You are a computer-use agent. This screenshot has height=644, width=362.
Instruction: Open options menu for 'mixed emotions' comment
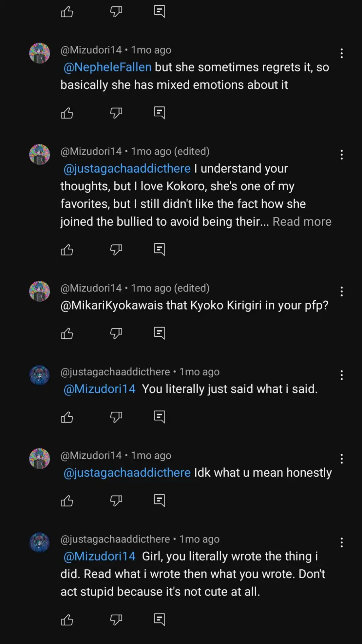tap(341, 53)
